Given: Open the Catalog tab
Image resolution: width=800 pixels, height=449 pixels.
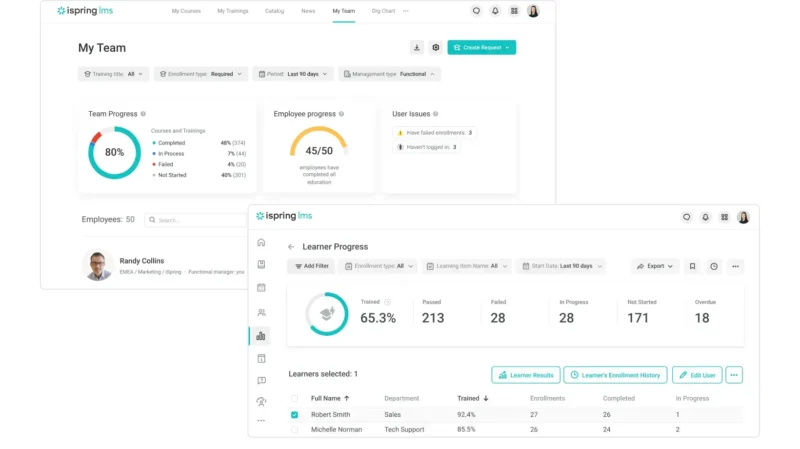Looking at the screenshot, I should pyautogui.click(x=274, y=11).
